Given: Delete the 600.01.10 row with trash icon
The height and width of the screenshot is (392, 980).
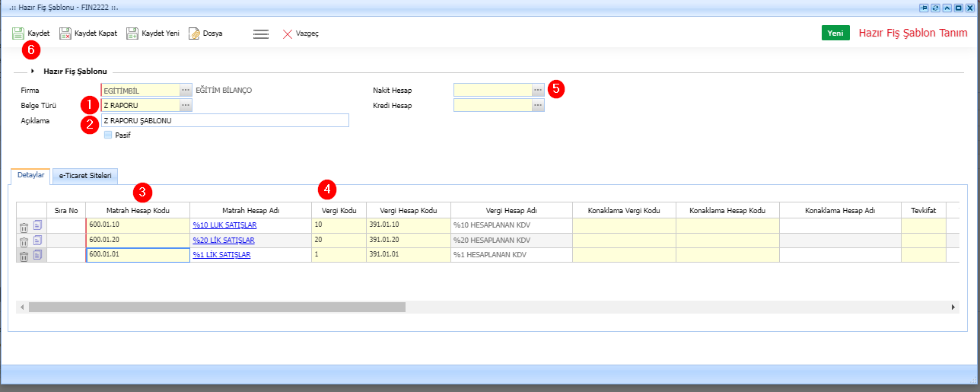Looking at the screenshot, I should point(24,226).
